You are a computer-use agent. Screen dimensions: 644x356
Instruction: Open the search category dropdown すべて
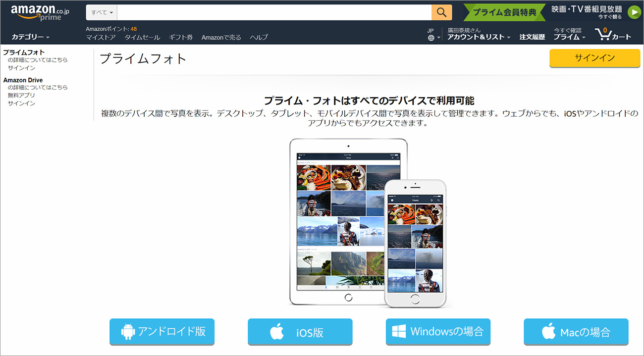point(102,12)
